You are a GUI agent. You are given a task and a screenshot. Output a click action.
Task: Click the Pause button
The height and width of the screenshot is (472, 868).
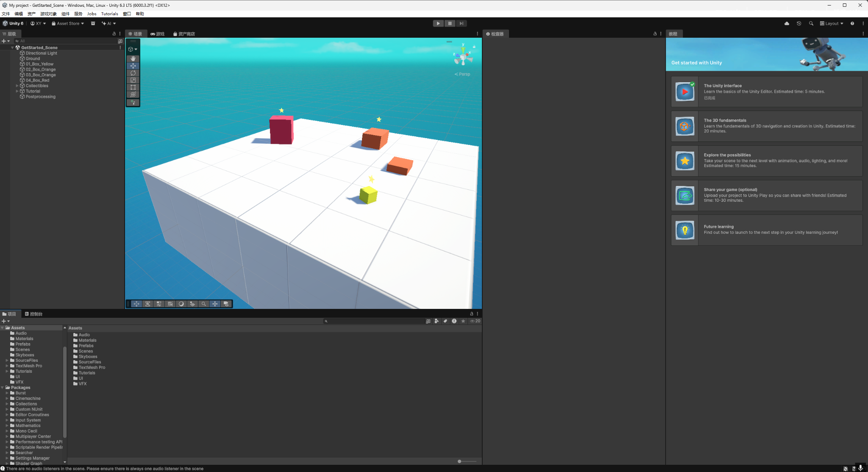pos(450,23)
